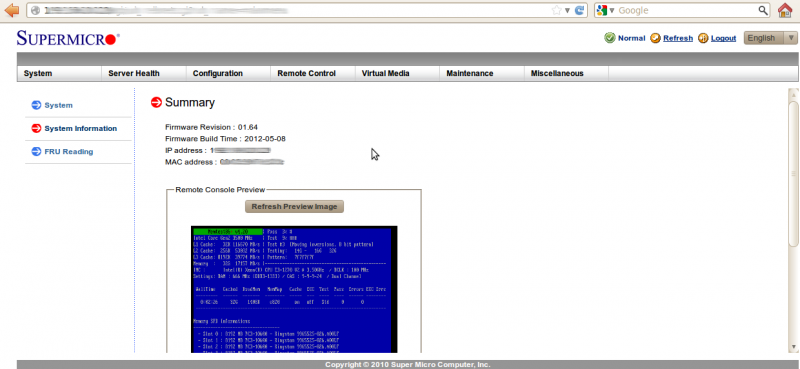Click the vertical scrollbar thumb
The height and width of the screenshot is (369, 800).
pyautogui.click(x=793, y=175)
